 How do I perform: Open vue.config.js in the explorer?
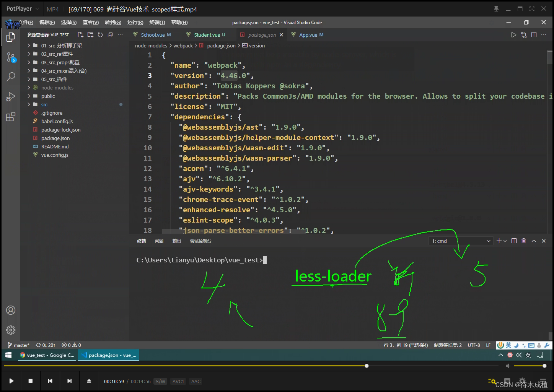point(55,155)
